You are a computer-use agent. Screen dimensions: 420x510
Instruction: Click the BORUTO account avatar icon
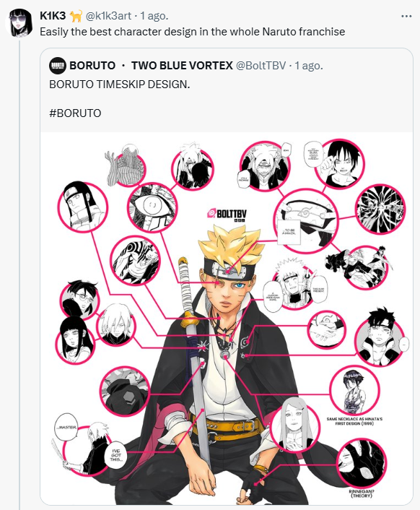(x=58, y=66)
